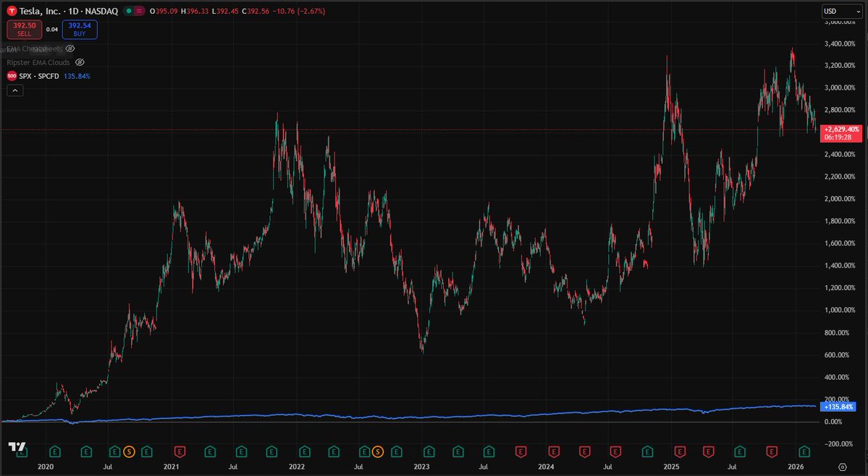Collapse the indicator legend with the chevron button
Image resolution: width=868 pixels, height=476 pixels.
coord(15,90)
